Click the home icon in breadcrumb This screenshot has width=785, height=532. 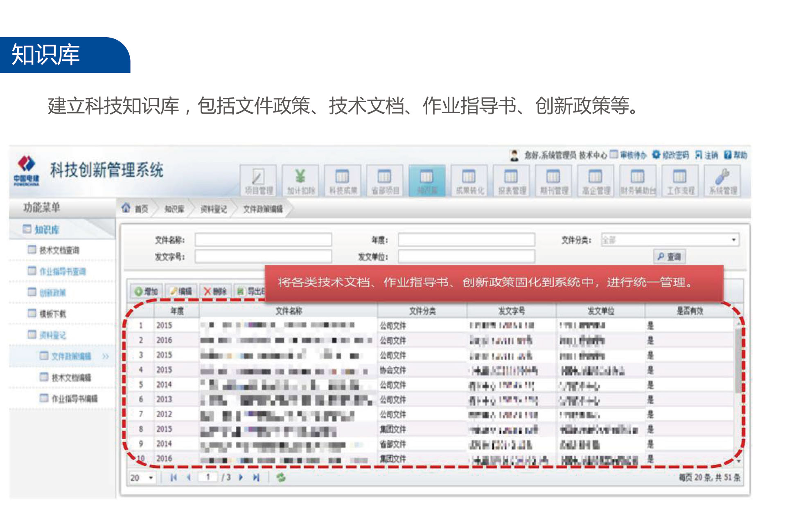tap(126, 209)
